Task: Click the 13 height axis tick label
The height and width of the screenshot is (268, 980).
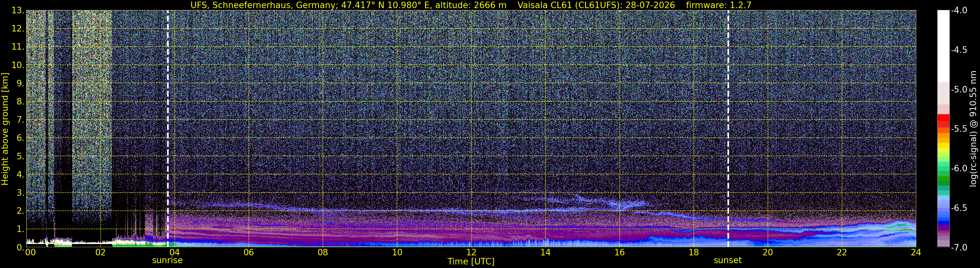Action: click(x=18, y=11)
